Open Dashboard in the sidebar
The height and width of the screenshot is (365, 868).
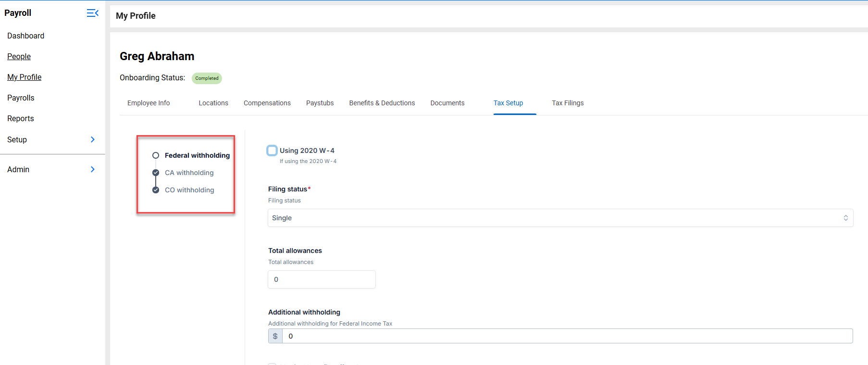[26, 36]
